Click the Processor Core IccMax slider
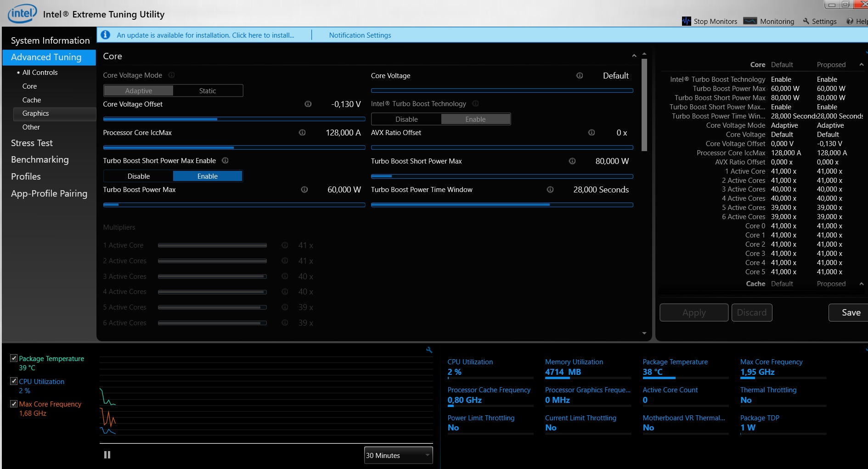 (234, 147)
